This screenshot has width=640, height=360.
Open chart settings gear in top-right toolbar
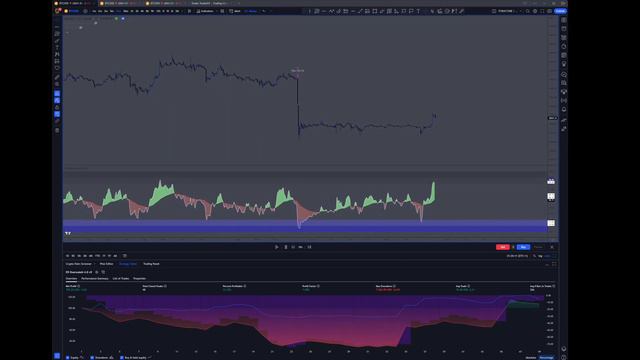click(535, 11)
